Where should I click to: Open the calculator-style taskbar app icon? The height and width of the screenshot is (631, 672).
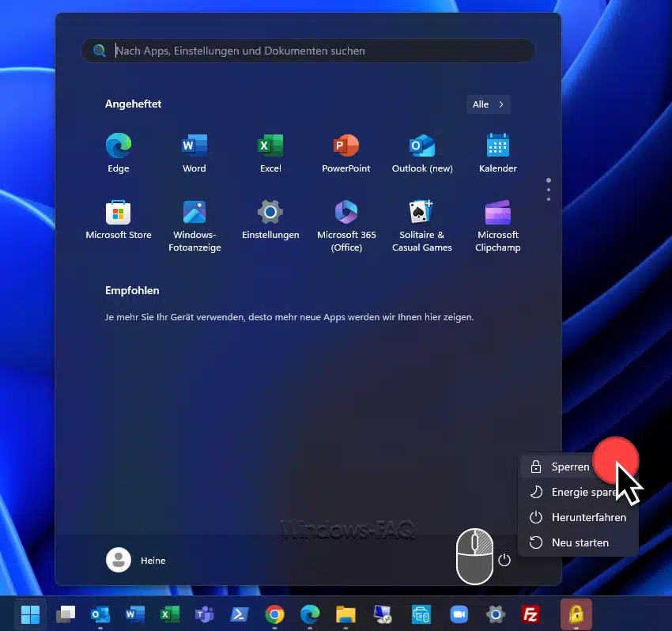[x=421, y=614]
